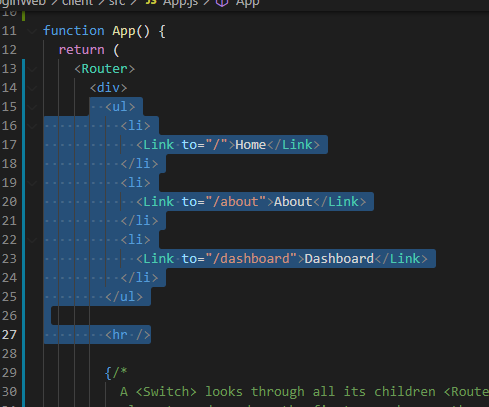Click the <hr /> tag
This screenshot has height=407, width=489.
pos(128,335)
